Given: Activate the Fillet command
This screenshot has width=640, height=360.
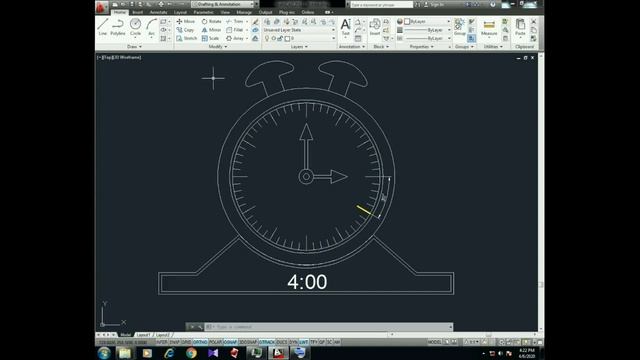Looking at the screenshot, I should (235, 30).
